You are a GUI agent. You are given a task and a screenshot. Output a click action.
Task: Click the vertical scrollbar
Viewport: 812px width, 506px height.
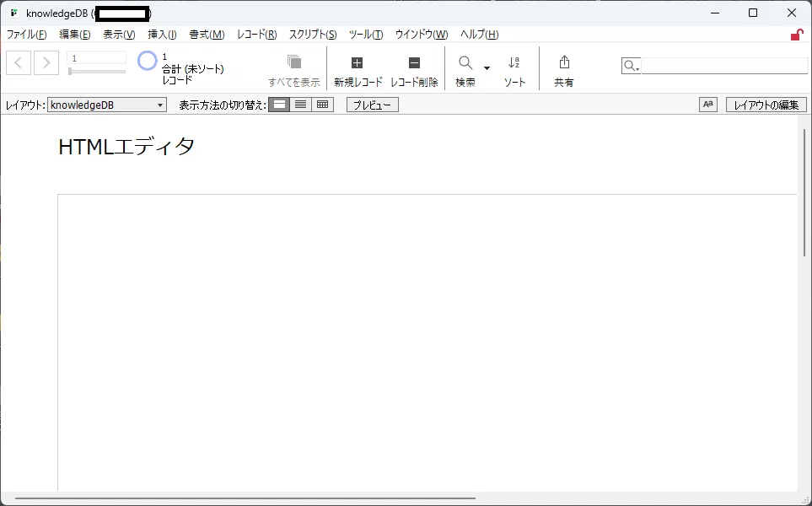coord(804,191)
